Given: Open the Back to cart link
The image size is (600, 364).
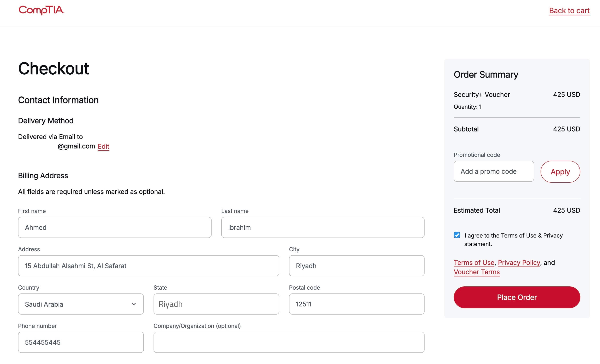Looking at the screenshot, I should 569,11.
